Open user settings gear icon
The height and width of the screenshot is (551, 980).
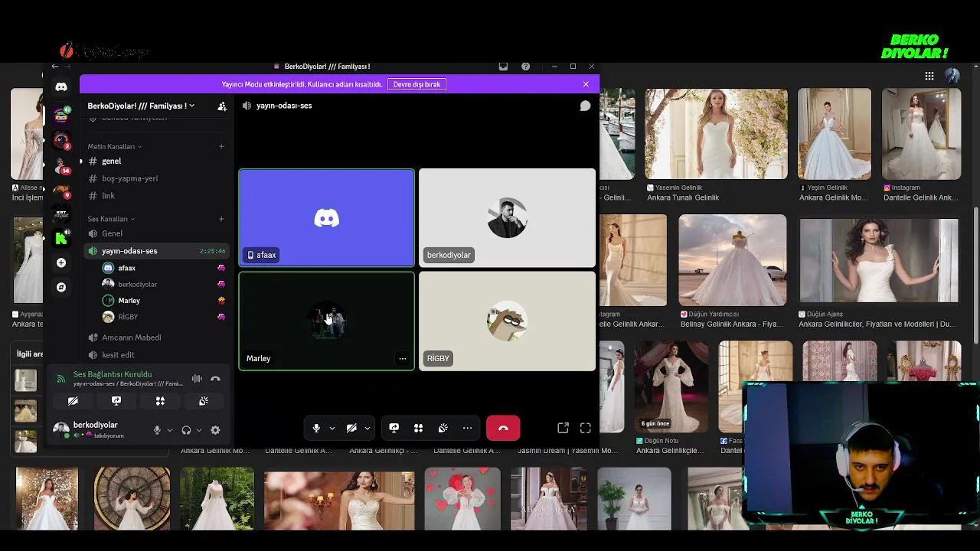[215, 430]
